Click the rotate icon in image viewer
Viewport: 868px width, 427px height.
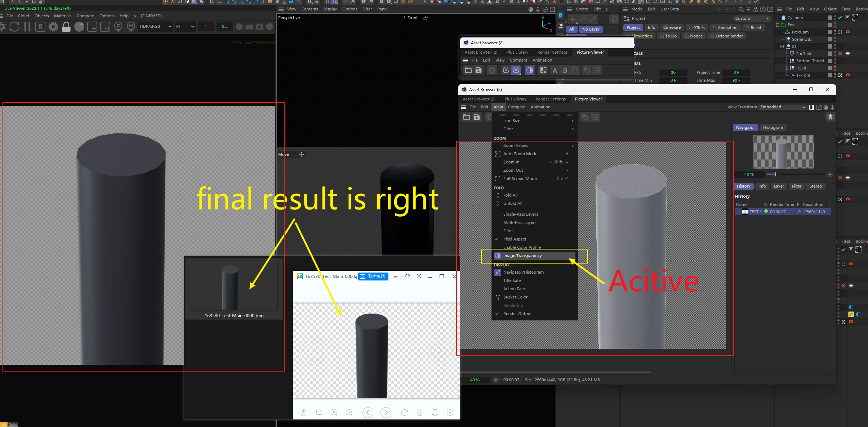tap(404, 413)
